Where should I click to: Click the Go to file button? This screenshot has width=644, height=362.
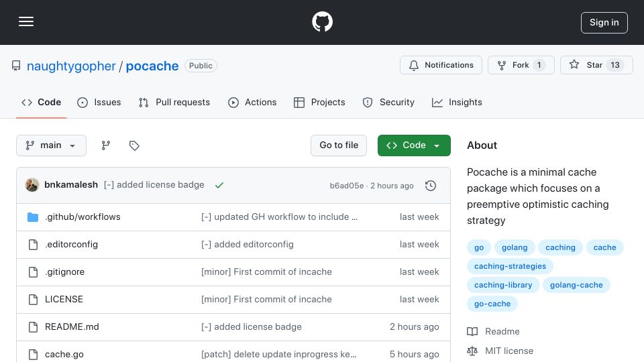(339, 145)
